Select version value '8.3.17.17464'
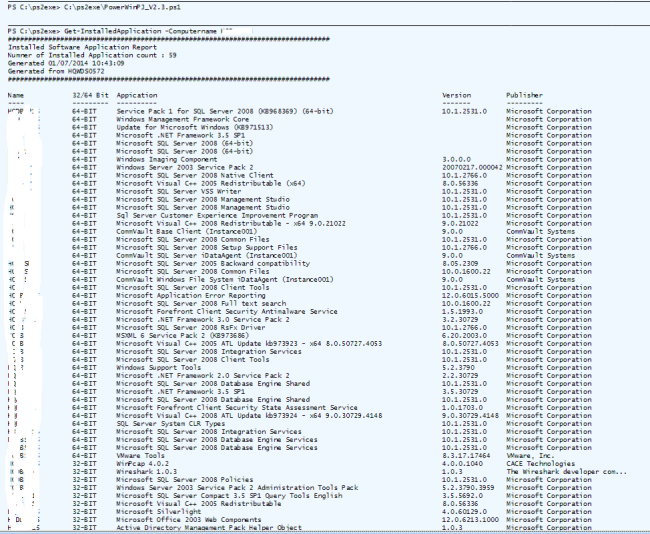Viewport: 650px width, 534px height. click(466, 456)
